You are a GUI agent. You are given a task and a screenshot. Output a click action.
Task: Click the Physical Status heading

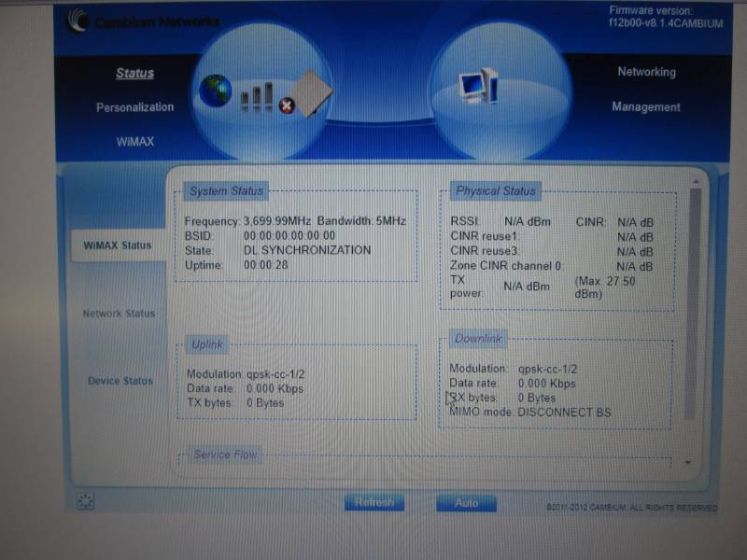pos(496,191)
